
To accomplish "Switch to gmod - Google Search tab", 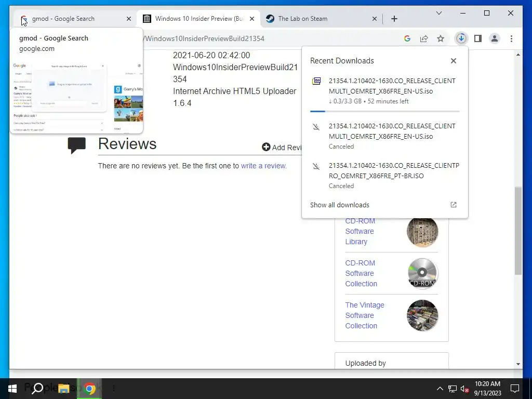I will (x=74, y=19).
